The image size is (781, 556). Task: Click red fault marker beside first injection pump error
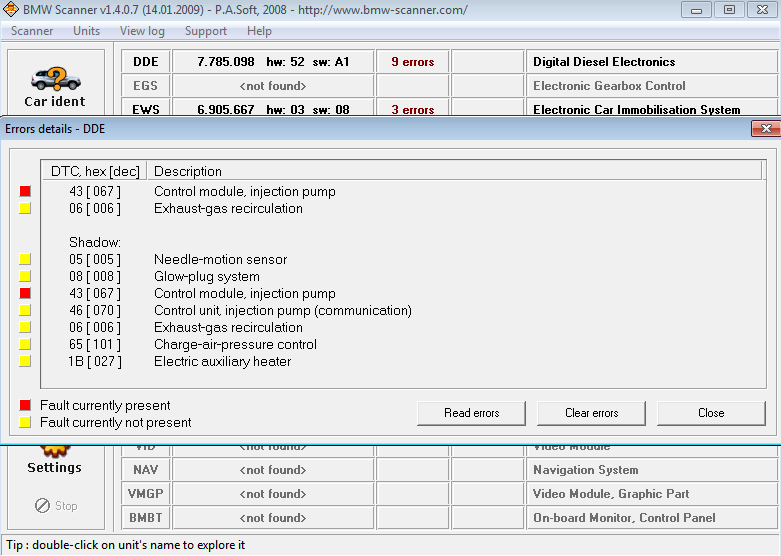point(25,192)
